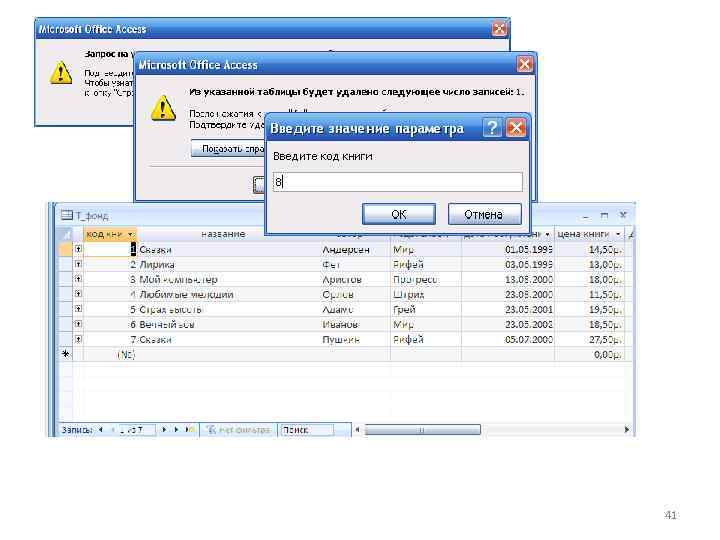The width and height of the screenshot is (720, 540).
Task: Expand the row 'Вечный зов'
Action: point(79,324)
